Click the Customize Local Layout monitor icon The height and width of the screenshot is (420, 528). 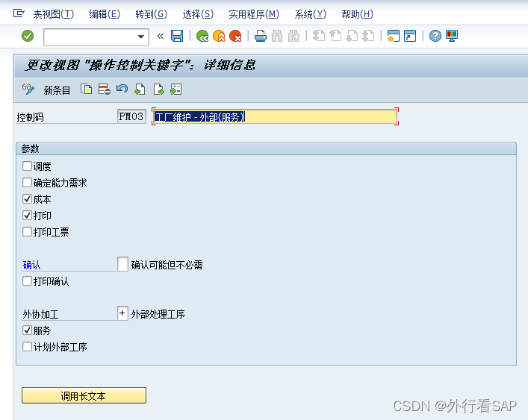click(452, 36)
